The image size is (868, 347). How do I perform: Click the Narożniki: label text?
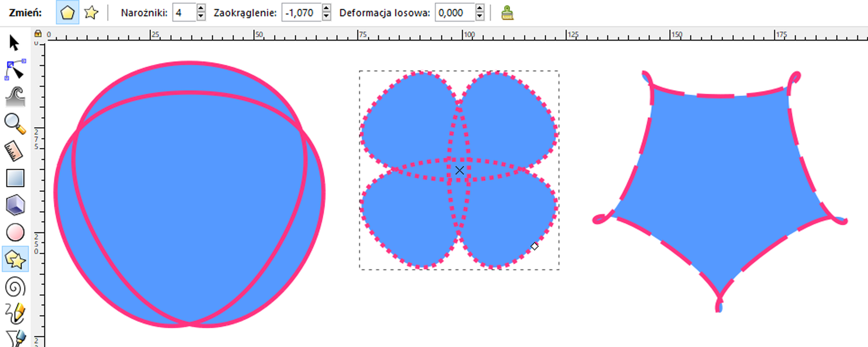point(144,13)
